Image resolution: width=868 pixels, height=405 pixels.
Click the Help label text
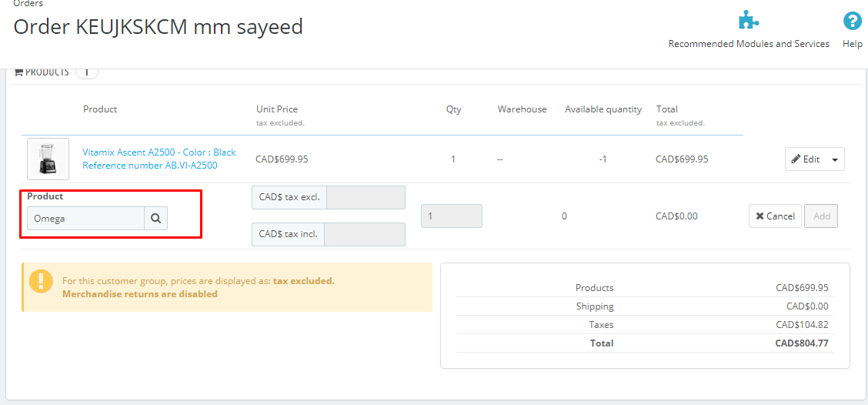(852, 44)
